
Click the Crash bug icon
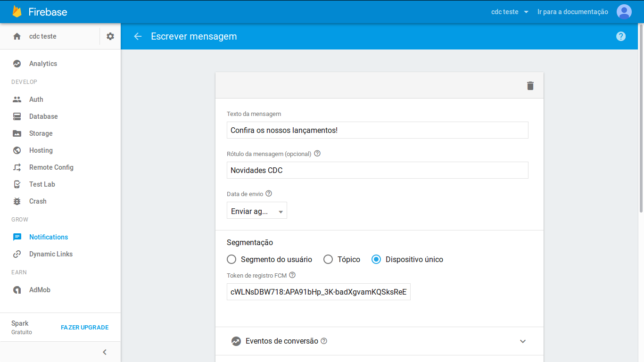[17, 201]
